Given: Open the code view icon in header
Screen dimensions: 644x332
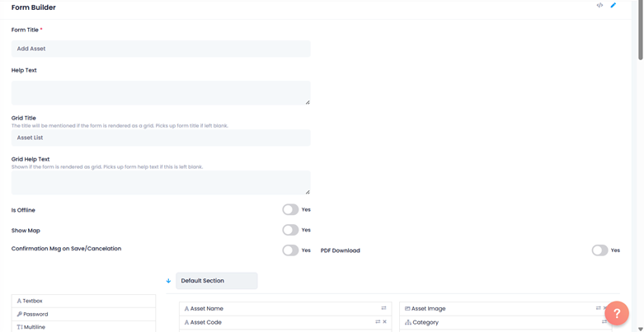Looking at the screenshot, I should tap(599, 6).
